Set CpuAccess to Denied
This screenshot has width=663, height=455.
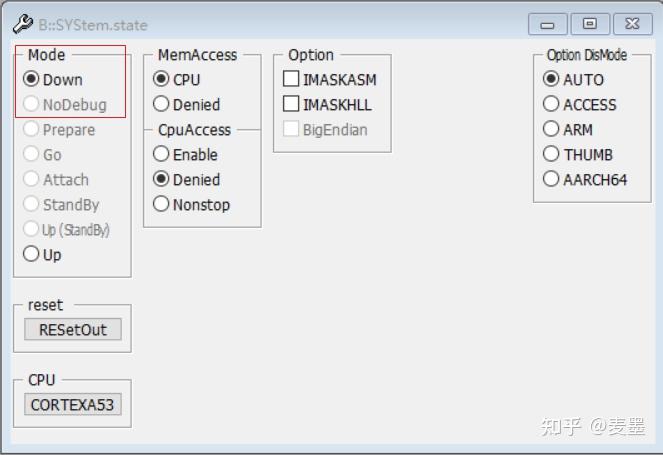pyautogui.click(x=162, y=180)
